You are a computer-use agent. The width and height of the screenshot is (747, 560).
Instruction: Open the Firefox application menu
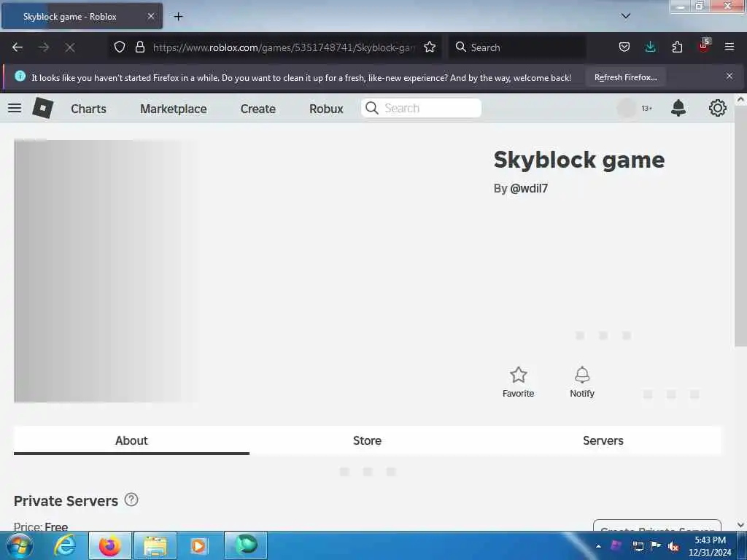pyautogui.click(x=729, y=47)
